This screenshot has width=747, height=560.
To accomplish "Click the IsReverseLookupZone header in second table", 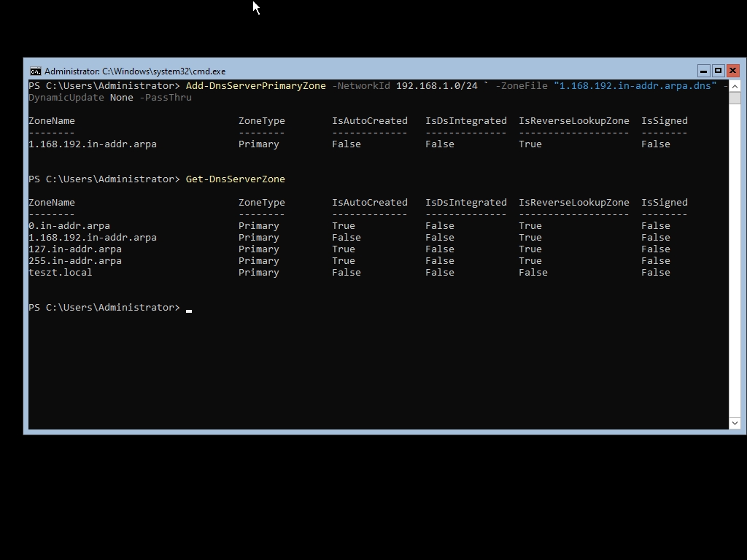I will (573, 203).
